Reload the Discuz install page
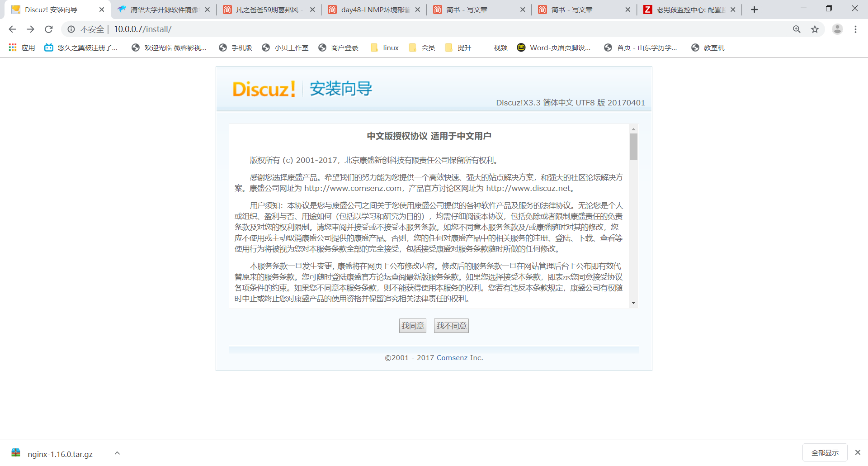The image size is (868, 466). [x=48, y=29]
